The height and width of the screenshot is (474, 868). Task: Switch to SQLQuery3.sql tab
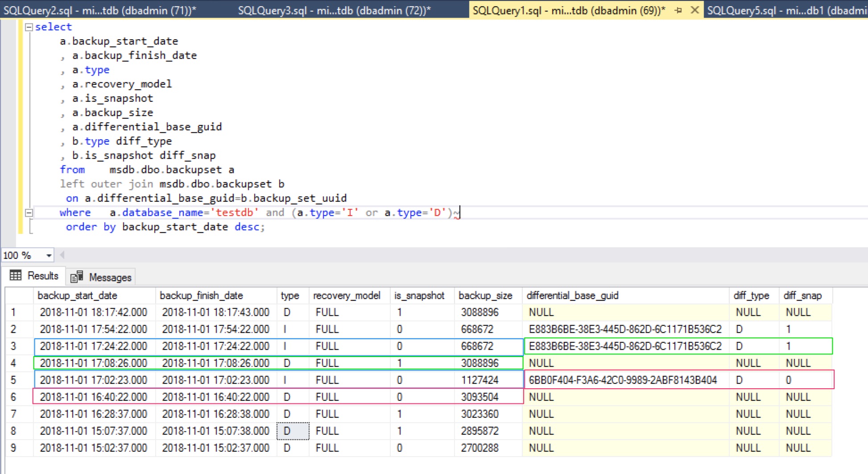coord(335,10)
